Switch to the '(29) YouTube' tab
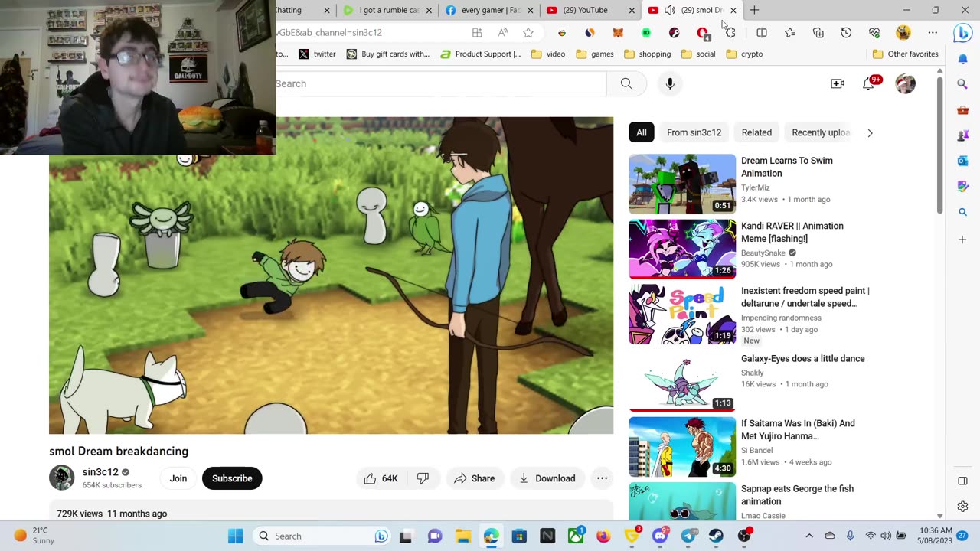980x551 pixels. coord(585,10)
